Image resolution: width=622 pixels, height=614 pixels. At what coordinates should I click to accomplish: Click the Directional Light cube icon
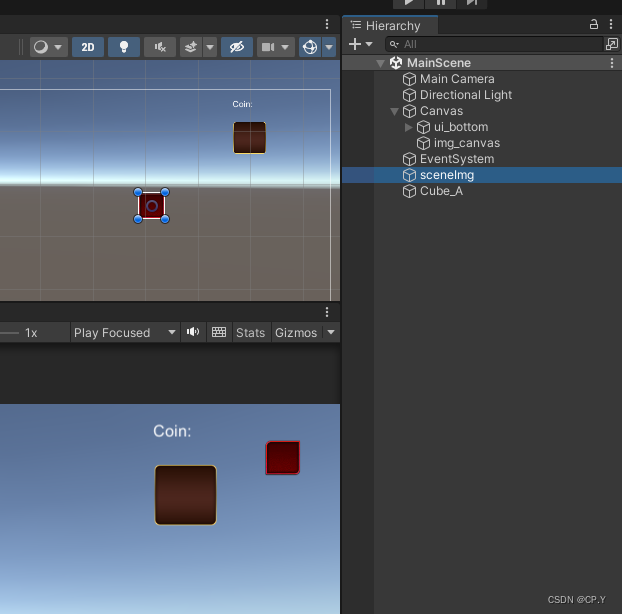(409, 95)
